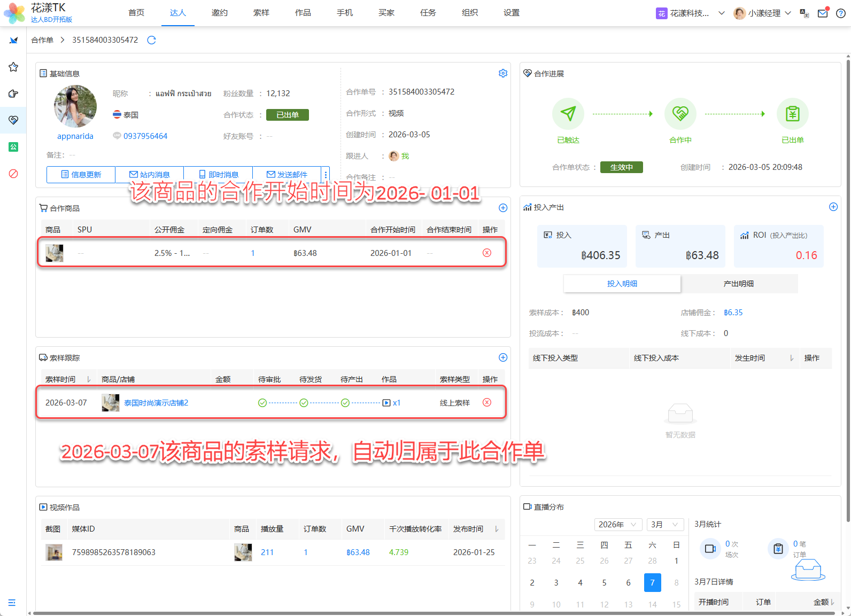Click the 信息更新 button
The width and height of the screenshot is (851, 616).
(x=81, y=175)
